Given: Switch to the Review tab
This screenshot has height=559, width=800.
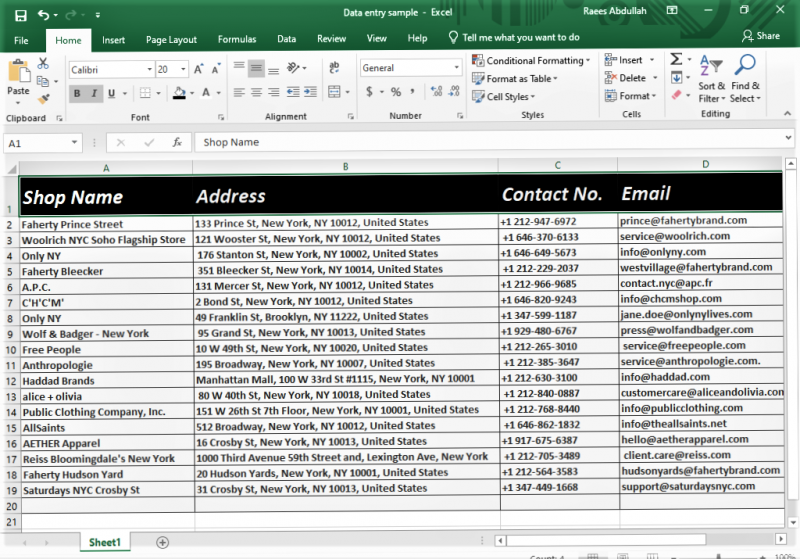Looking at the screenshot, I should [x=331, y=39].
